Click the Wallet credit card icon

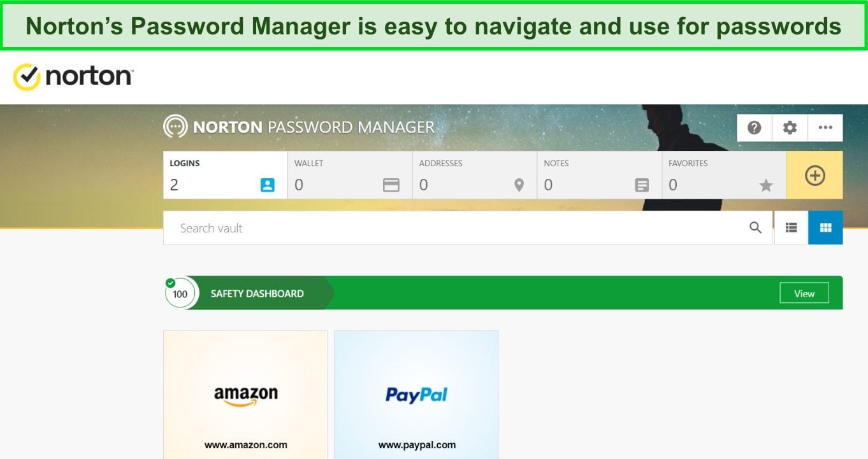(x=391, y=185)
